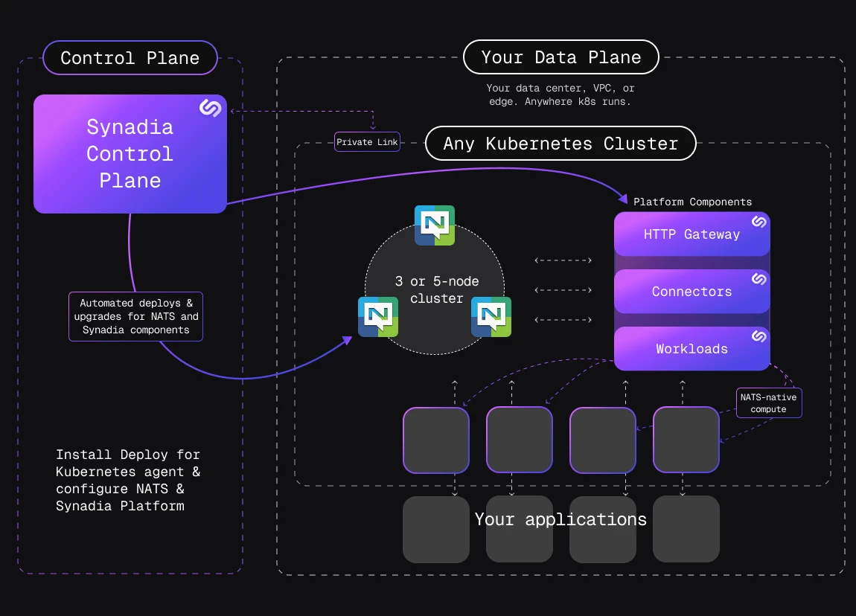The width and height of the screenshot is (856, 616).
Task: Click the Automated deploys & upgrades label
Action: pos(136,316)
